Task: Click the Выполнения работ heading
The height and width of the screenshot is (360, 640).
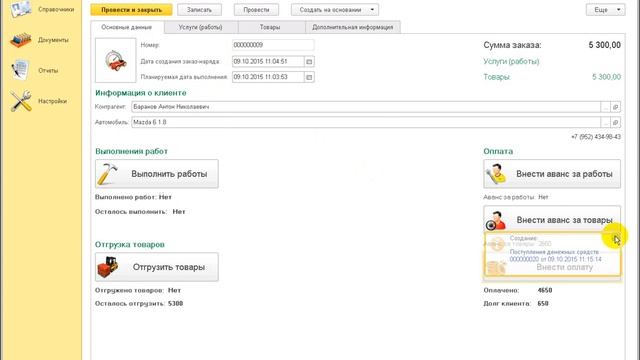Action: click(131, 151)
